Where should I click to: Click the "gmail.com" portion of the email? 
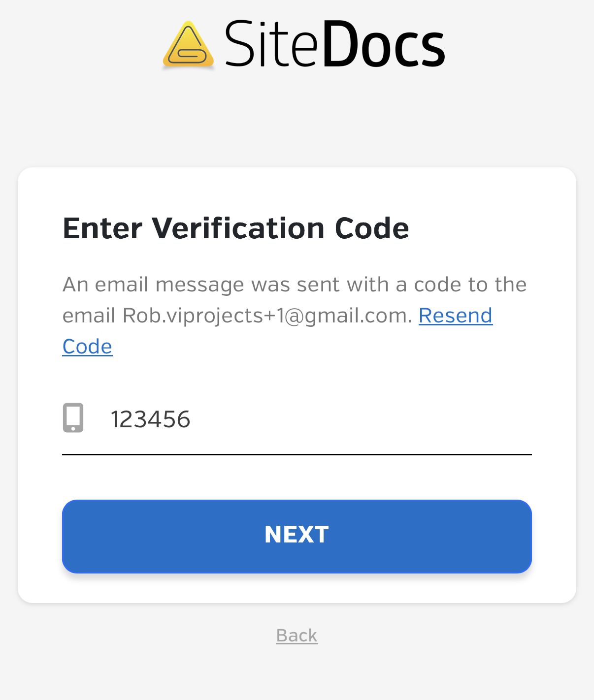358,316
